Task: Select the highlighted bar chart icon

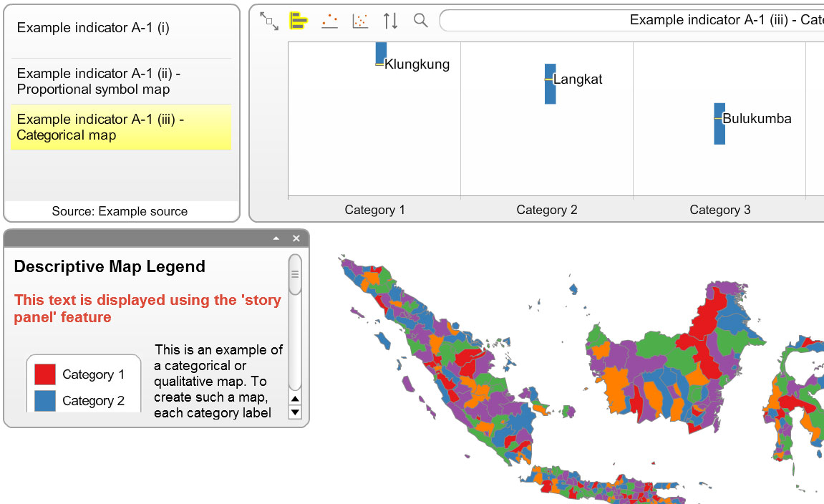Action: point(299,21)
